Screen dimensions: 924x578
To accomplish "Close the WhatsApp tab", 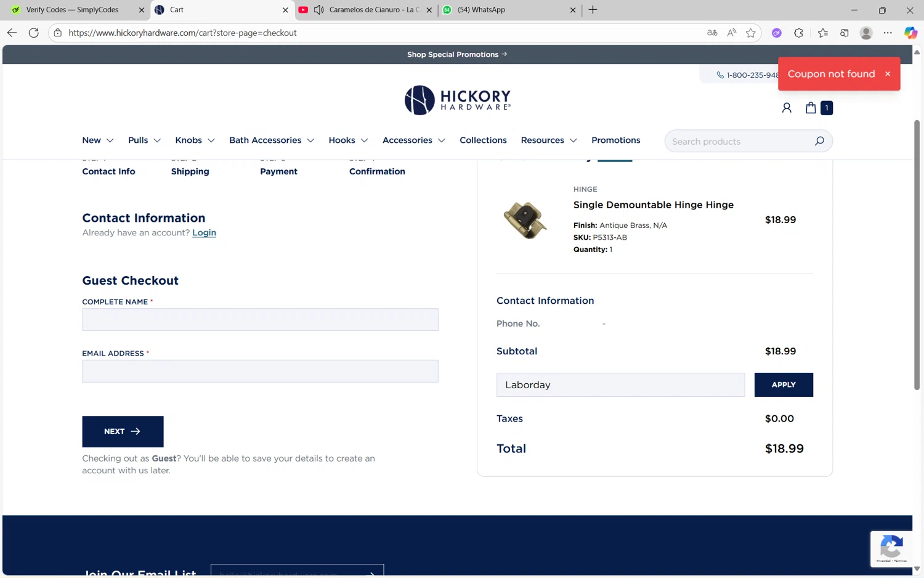I will click(573, 10).
